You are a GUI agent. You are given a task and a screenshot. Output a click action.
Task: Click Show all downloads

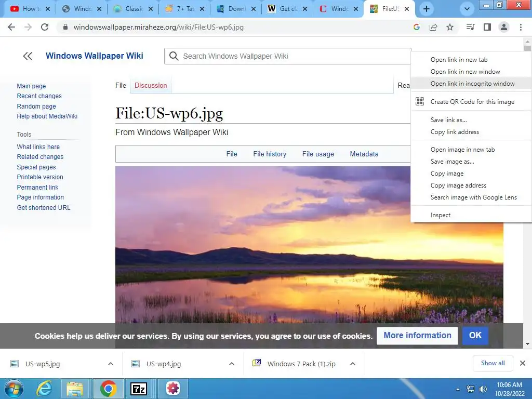pyautogui.click(x=493, y=363)
